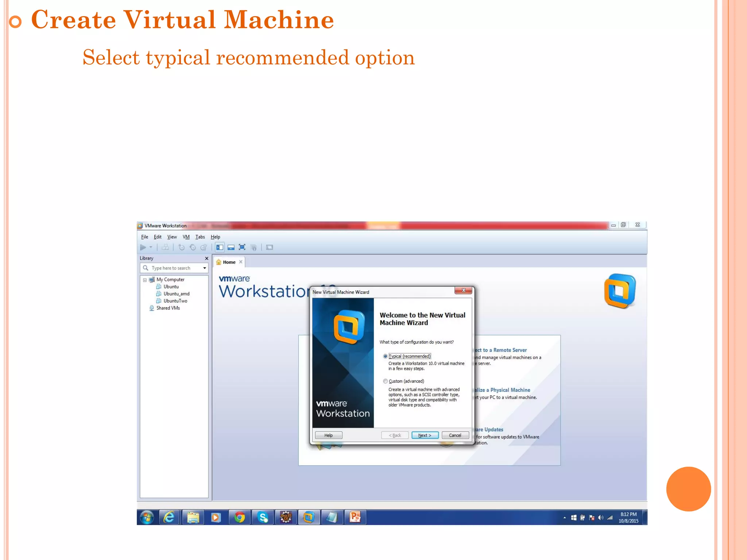Click the Connect to a Remote Server link
The height and width of the screenshot is (560, 747).
(x=500, y=350)
